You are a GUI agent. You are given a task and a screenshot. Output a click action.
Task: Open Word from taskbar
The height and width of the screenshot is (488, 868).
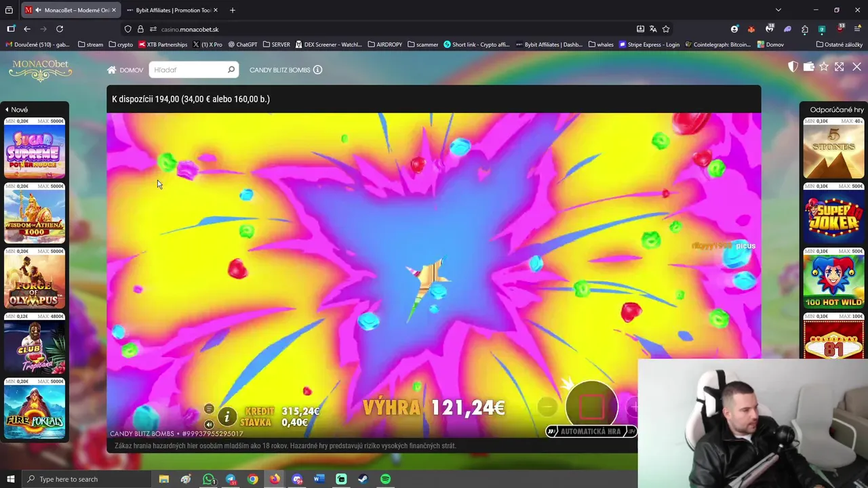click(319, 479)
